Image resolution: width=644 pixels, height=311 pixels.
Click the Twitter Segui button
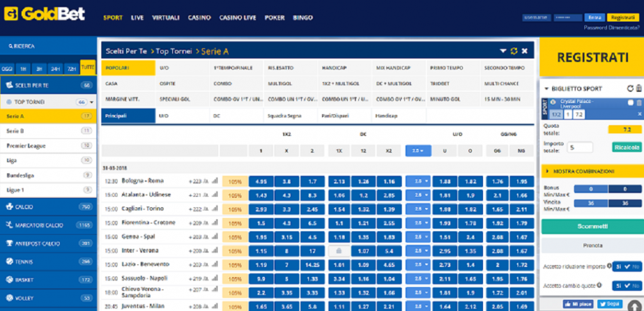(610, 304)
